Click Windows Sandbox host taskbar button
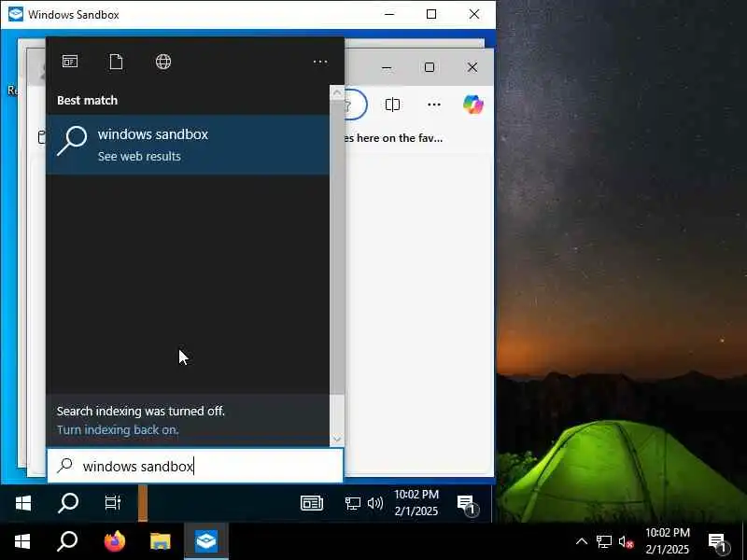The height and width of the screenshot is (560, 747). click(x=206, y=541)
